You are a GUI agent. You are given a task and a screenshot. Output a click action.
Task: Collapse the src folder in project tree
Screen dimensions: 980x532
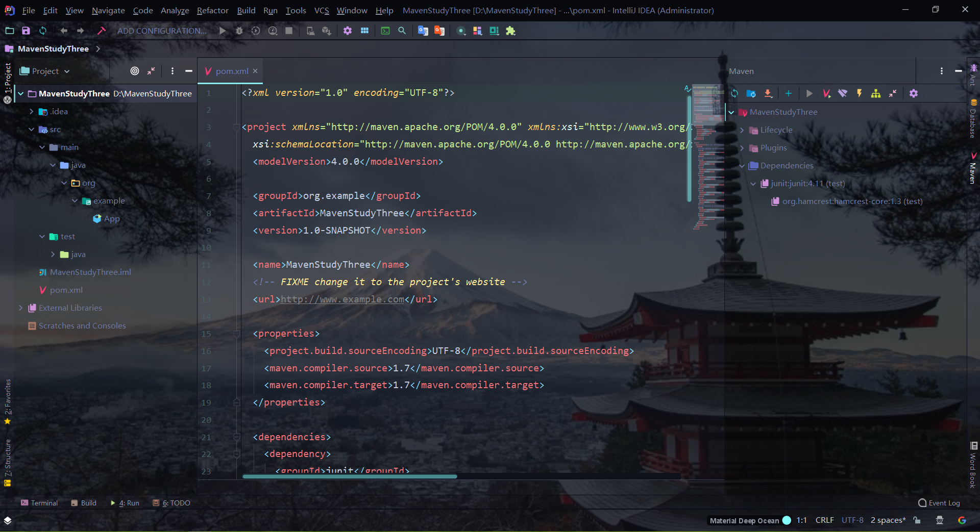point(32,129)
